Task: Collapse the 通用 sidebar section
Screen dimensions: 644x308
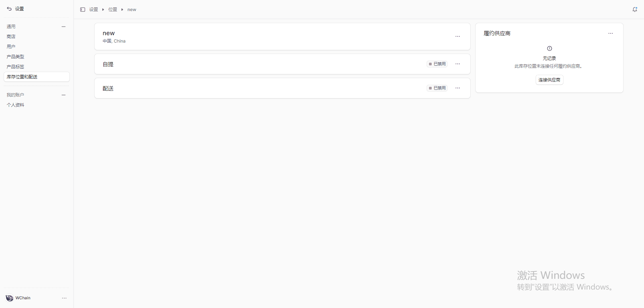Action: coord(63,26)
